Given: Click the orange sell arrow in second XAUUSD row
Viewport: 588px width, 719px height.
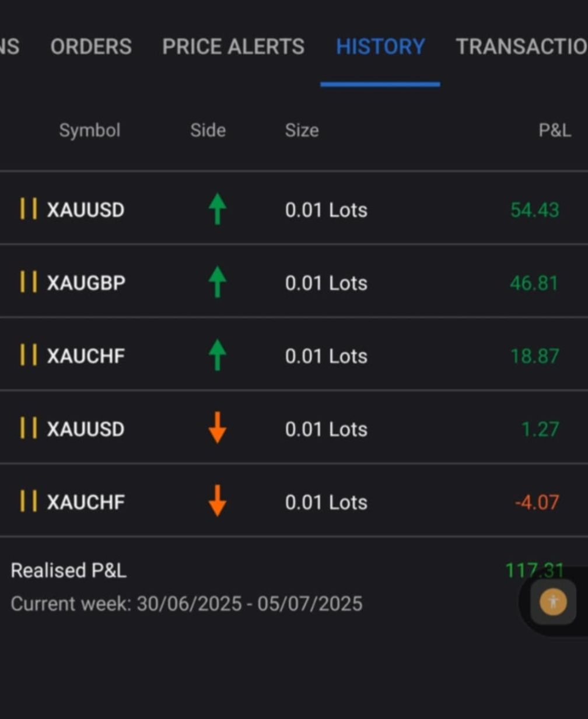Looking at the screenshot, I should 217,427.
